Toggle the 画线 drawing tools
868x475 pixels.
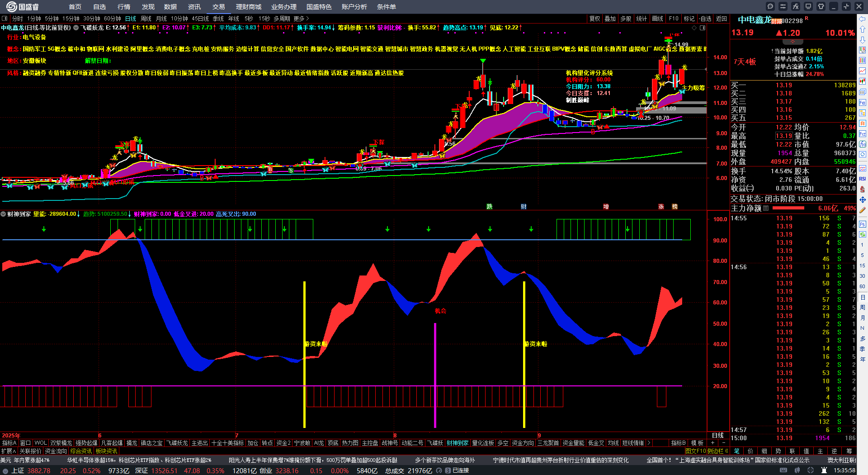657,19
